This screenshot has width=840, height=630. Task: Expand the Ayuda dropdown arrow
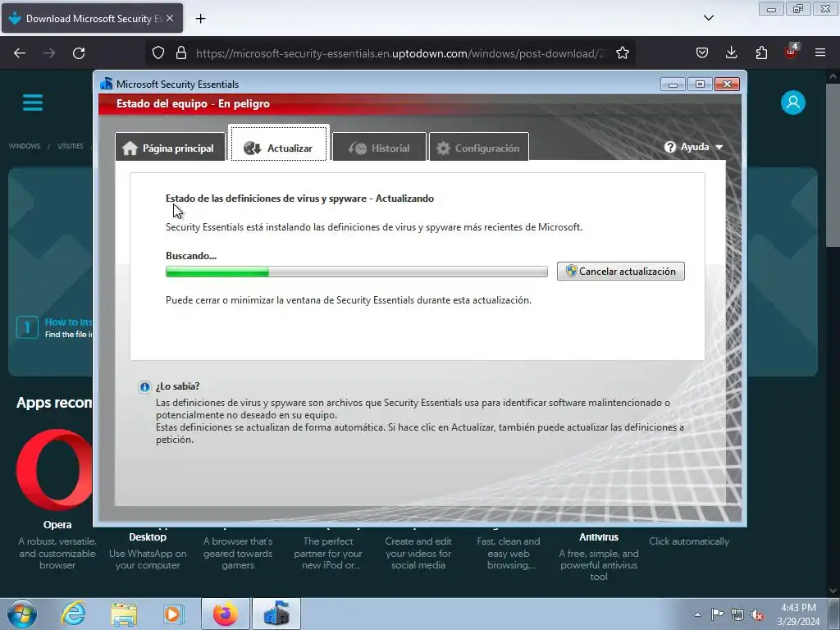[x=719, y=148]
